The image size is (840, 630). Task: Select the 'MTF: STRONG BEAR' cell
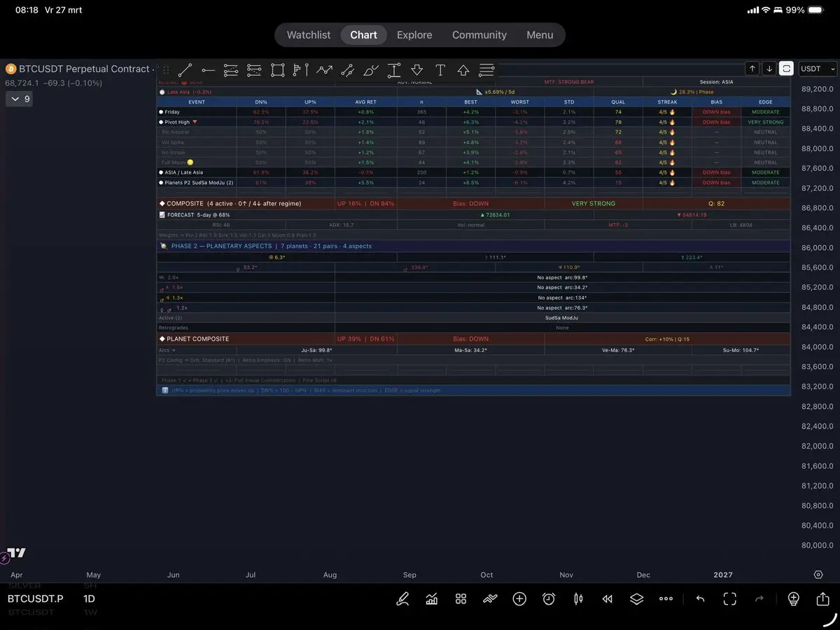click(569, 82)
